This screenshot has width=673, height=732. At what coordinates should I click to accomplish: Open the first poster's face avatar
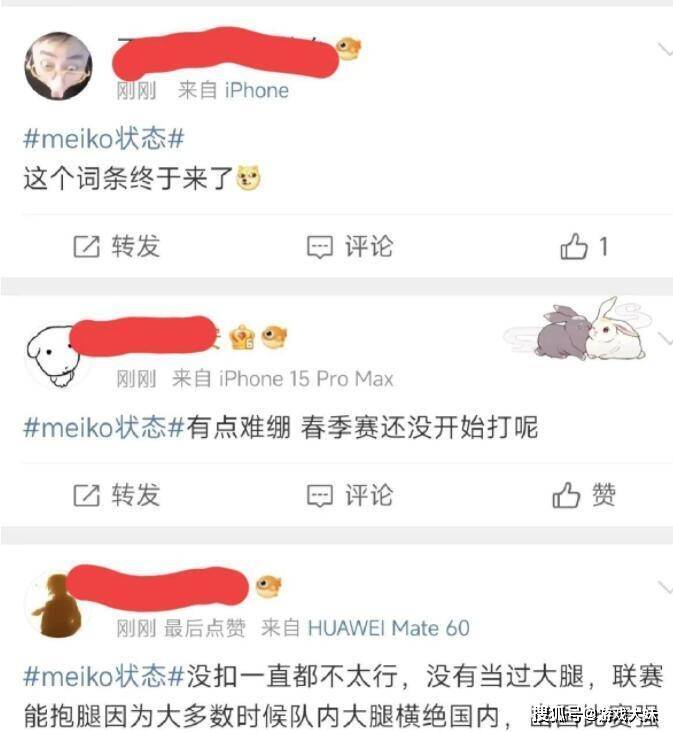click(x=58, y=66)
